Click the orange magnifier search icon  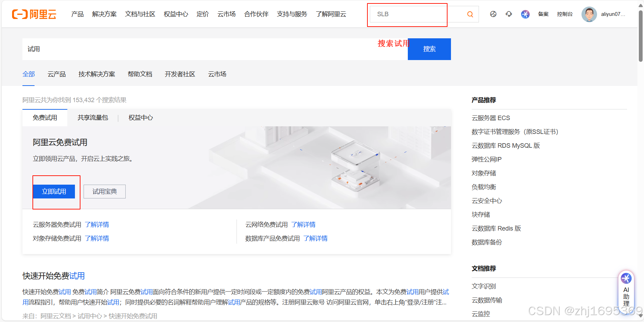click(470, 14)
